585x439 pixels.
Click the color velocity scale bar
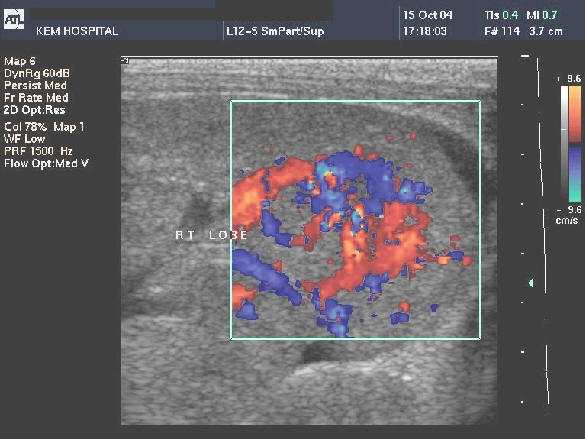coord(575,144)
